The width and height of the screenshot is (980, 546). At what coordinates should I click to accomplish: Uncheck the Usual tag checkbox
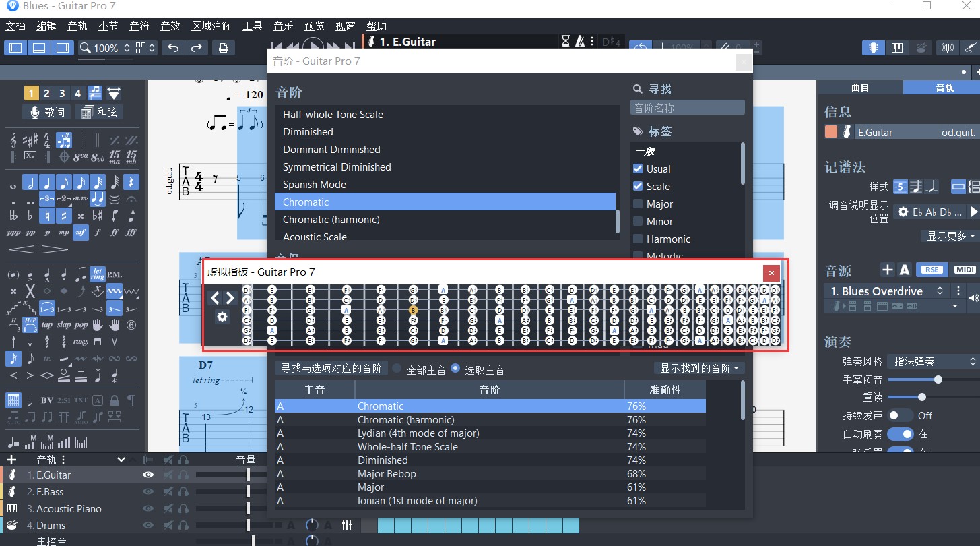[638, 169]
